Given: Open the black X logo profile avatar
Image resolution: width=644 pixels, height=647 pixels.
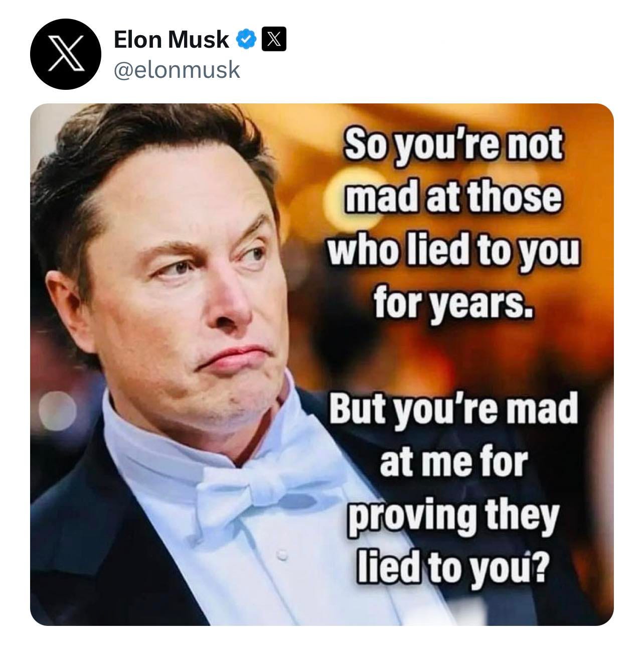Looking at the screenshot, I should (x=65, y=54).
